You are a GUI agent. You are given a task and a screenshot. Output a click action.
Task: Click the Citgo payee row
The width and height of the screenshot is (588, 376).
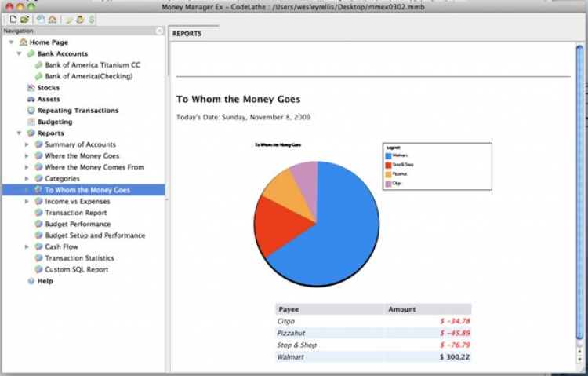373,321
